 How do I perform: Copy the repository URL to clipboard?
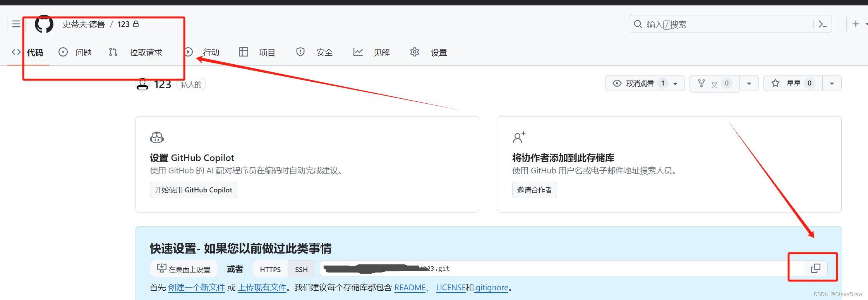click(x=816, y=268)
